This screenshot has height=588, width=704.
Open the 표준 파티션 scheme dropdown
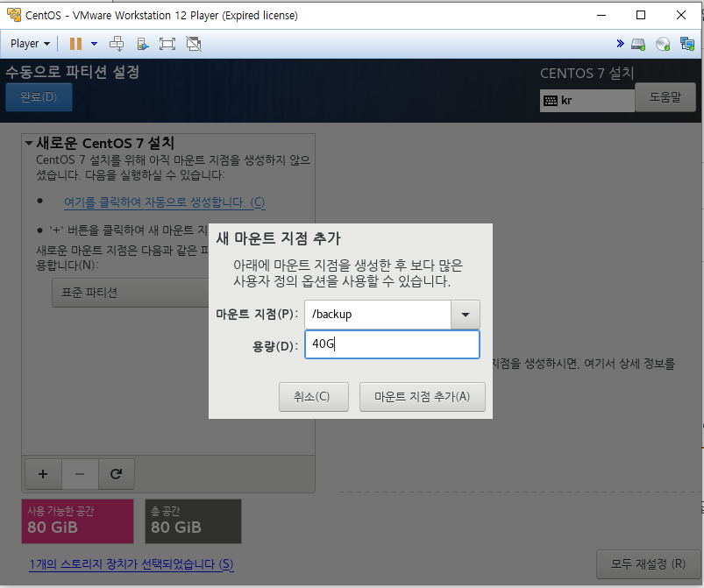[x=131, y=293]
